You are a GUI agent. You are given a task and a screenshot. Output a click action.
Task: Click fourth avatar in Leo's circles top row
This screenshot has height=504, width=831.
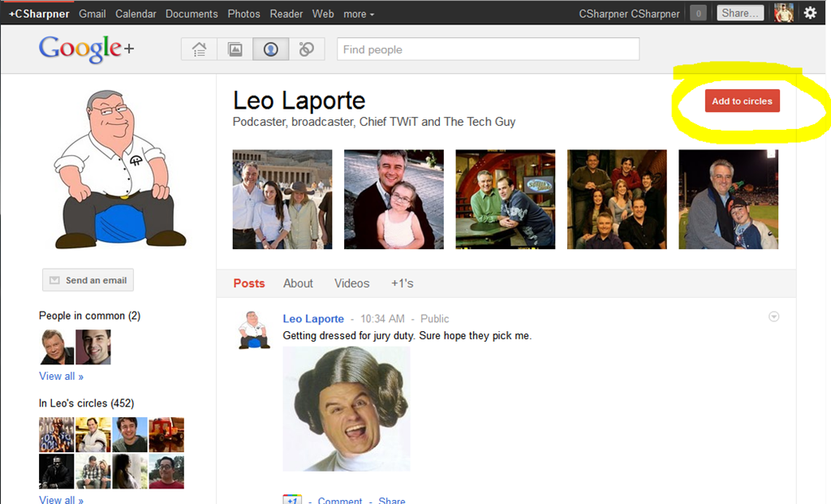[166, 434]
